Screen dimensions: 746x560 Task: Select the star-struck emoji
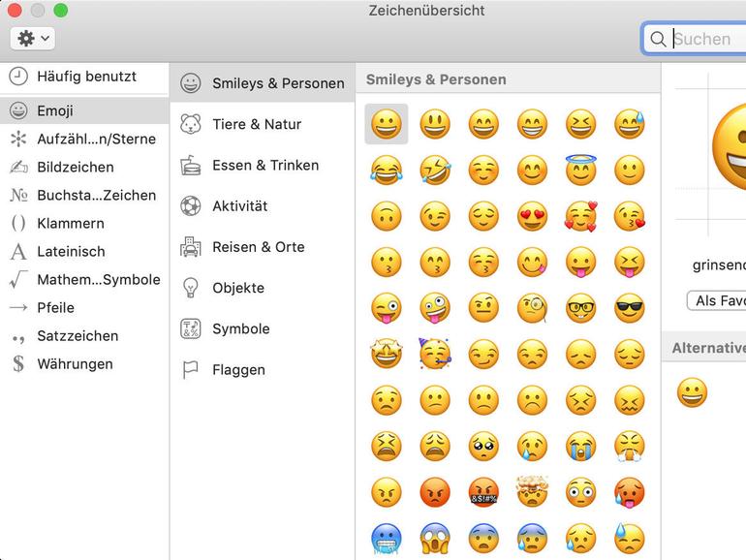coord(387,354)
